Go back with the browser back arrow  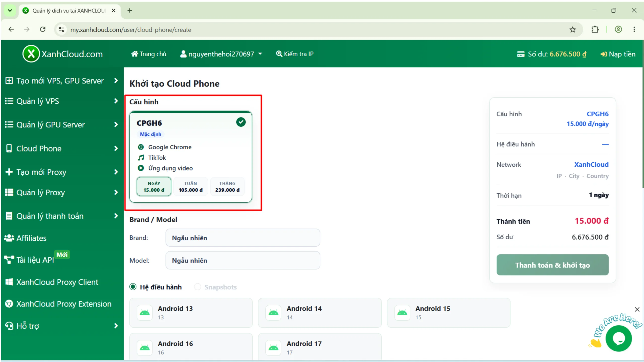tap(11, 30)
